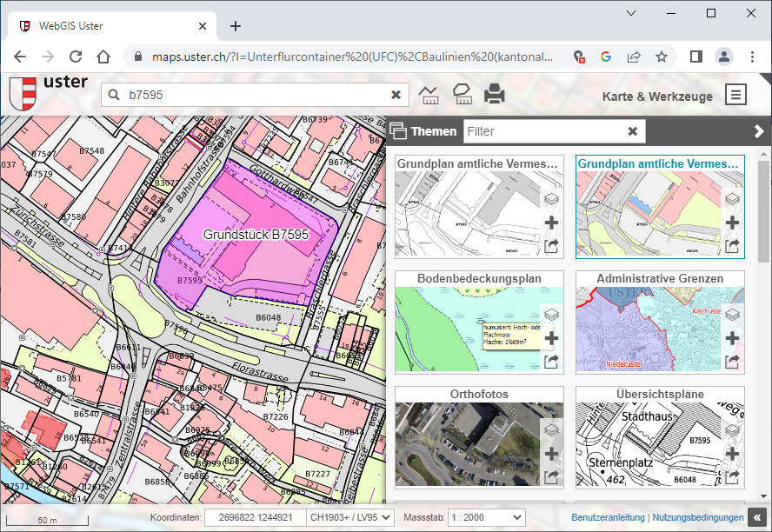Select the distance measurement tool
The image size is (772, 532).
[429, 94]
